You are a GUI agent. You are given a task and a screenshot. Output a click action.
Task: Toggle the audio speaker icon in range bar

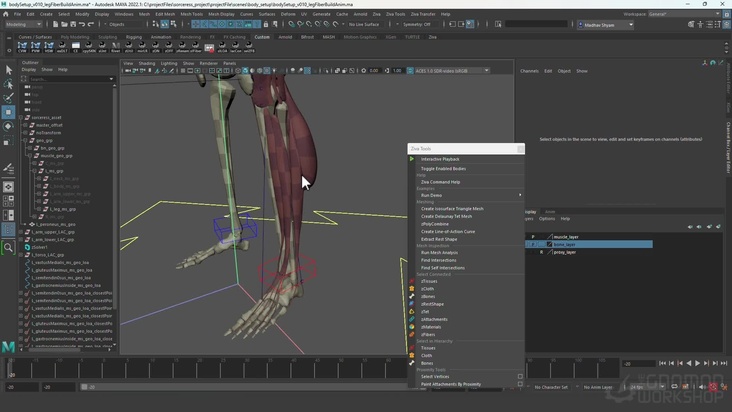pyautogui.click(x=702, y=387)
